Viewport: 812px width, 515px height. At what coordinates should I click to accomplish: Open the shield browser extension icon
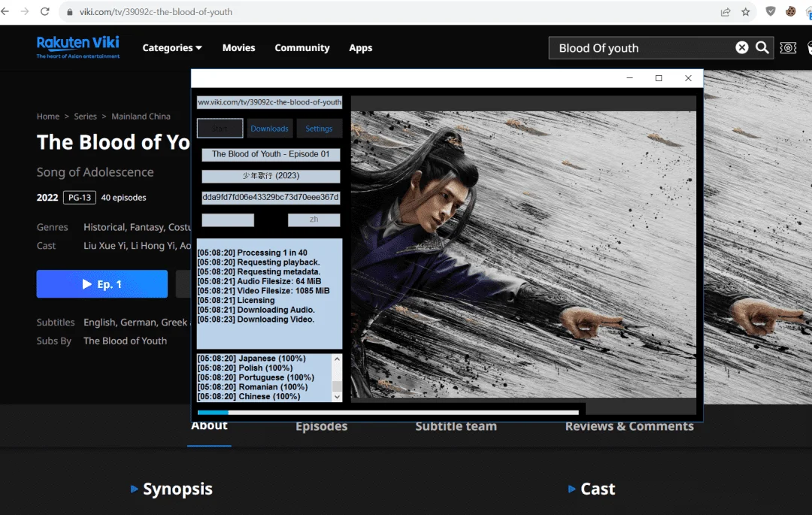[771, 11]
